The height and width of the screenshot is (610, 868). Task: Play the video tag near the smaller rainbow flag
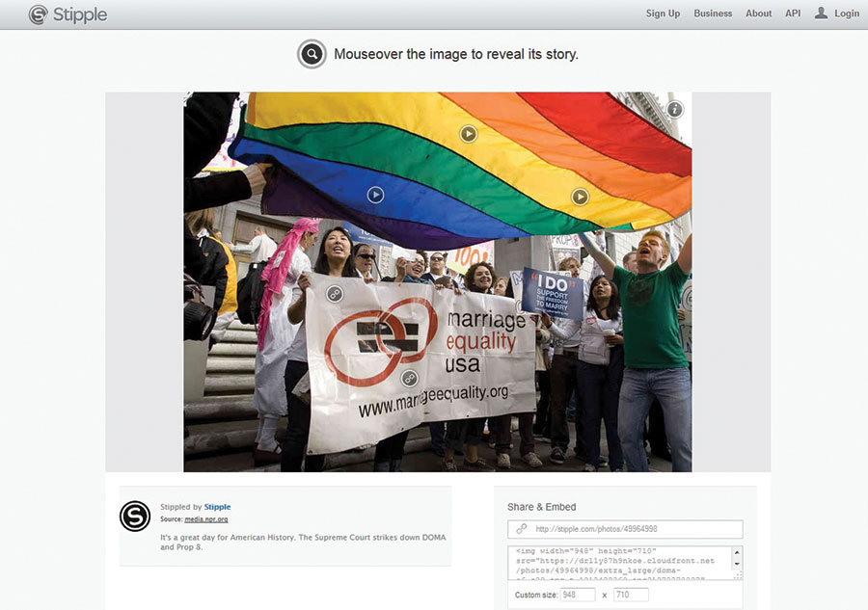click(580, 197)
